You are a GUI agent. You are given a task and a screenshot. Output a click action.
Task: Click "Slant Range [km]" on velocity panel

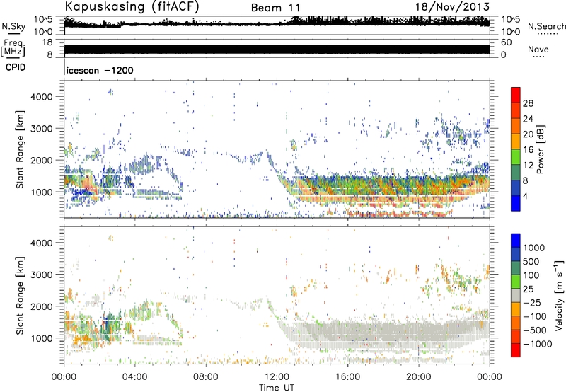pos(20,295)
